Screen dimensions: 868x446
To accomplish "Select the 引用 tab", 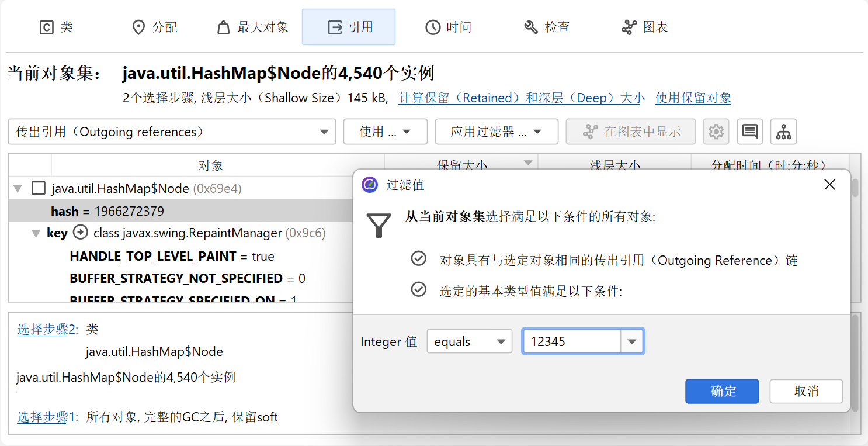I will pos(349,27).
